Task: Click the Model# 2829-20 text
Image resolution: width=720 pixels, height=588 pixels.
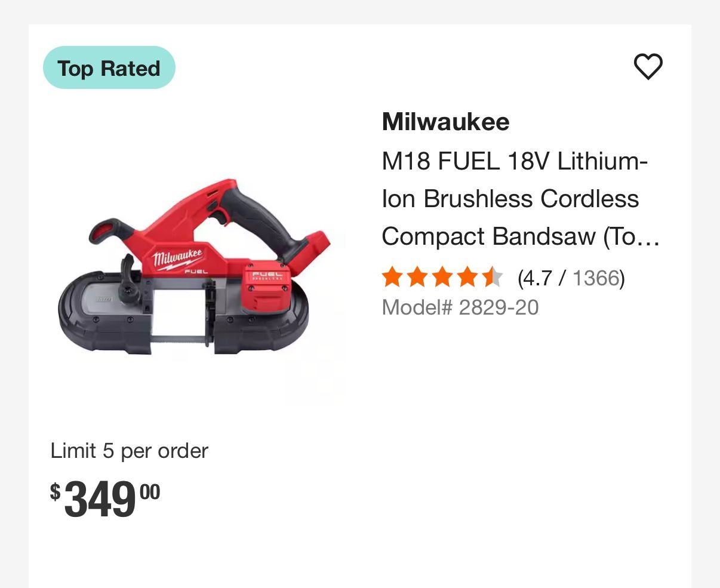Action: point(460,307)
